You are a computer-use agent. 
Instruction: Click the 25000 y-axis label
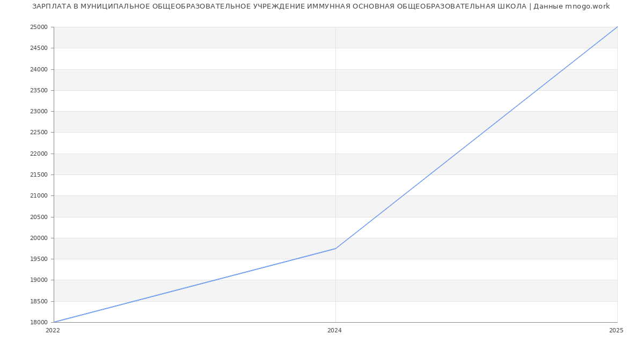(39, 27)
